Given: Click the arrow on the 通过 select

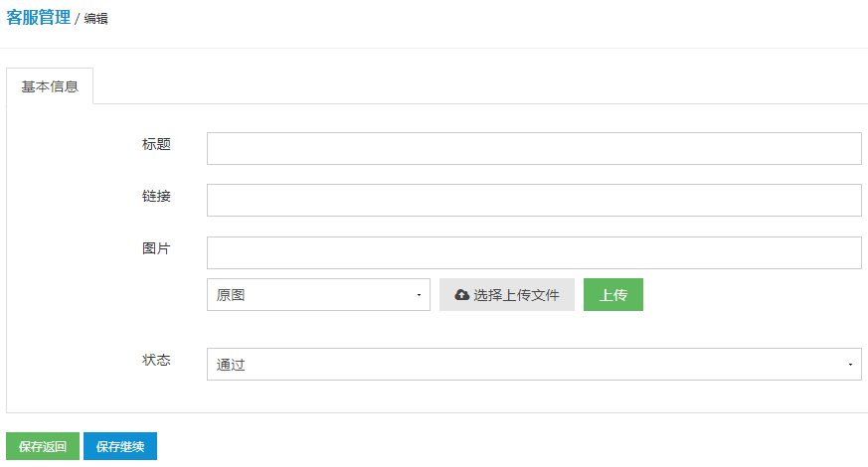Looking at the screenshot, I should coord(850,365).
